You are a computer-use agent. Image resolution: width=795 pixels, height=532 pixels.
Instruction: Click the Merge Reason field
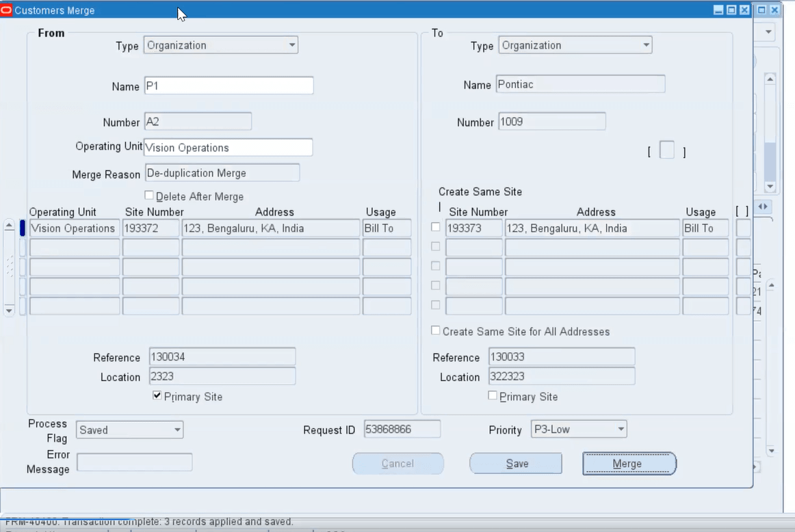pos(222,173)
